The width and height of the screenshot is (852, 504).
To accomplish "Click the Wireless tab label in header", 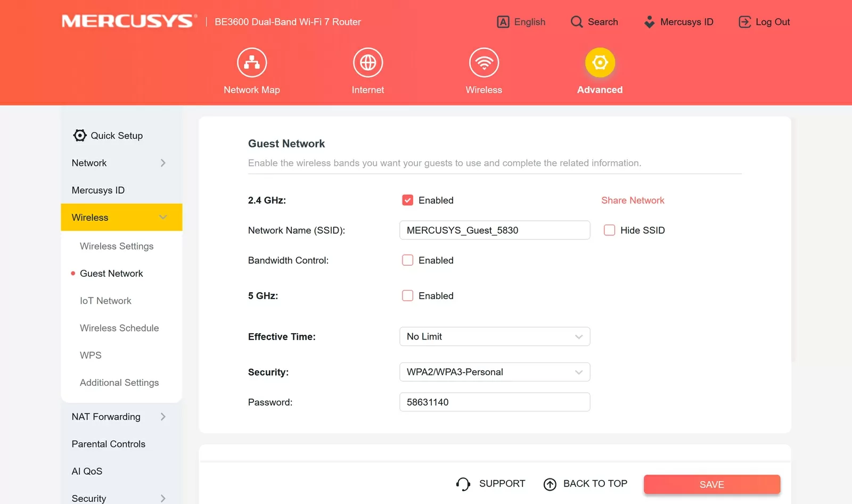I will pyautogui.click(x=484, y=90).
